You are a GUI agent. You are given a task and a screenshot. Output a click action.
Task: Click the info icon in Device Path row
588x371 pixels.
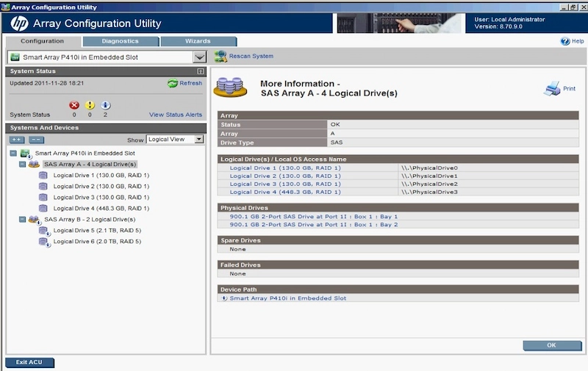224,298
